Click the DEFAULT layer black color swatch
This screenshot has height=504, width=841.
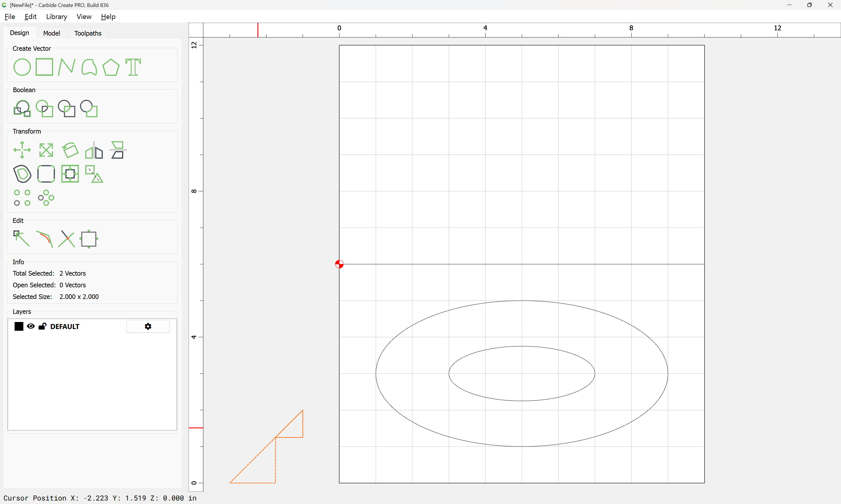coord(19,326)
